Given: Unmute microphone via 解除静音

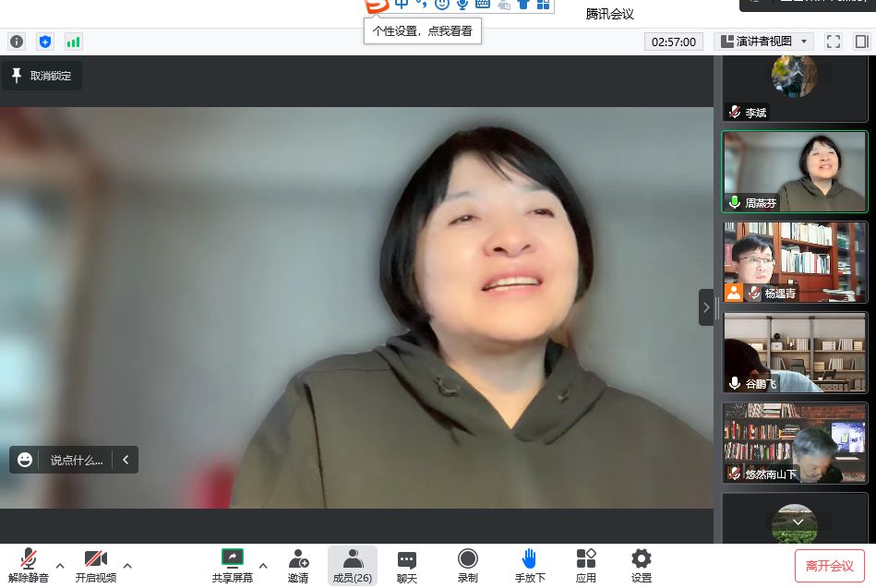Looking at the screenshot, I should click(29, 565).
